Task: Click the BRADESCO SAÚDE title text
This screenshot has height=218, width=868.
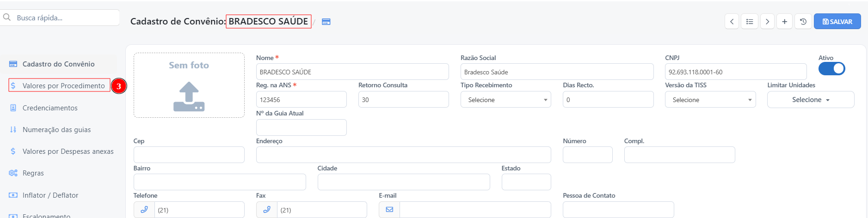Action: [x=268, y=22]
